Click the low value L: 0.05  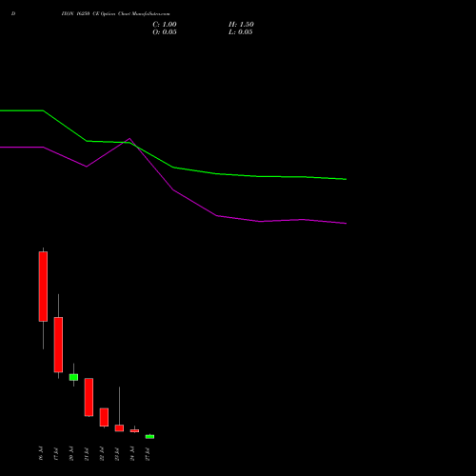pyautogui.click(x=240, y=32)
